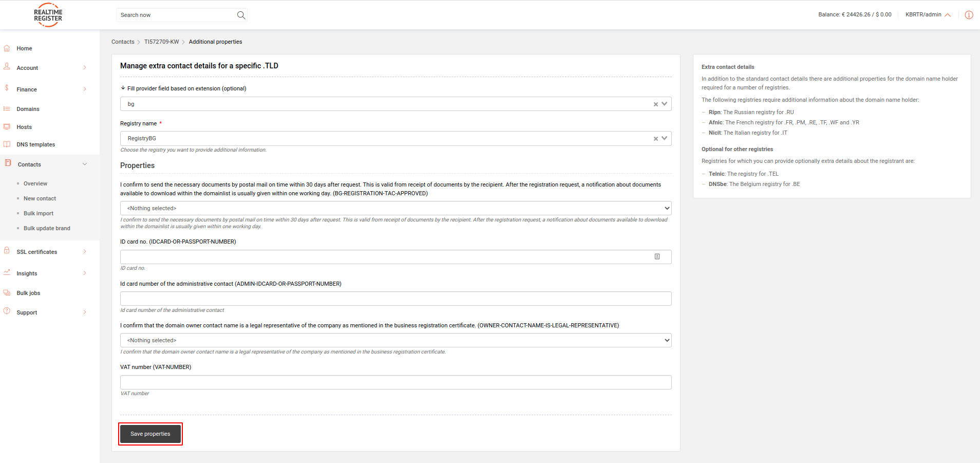The width and height of the screenshot is (980, 463).
Task: Click the Afnic registry list entry
Action: pos(784,122)
